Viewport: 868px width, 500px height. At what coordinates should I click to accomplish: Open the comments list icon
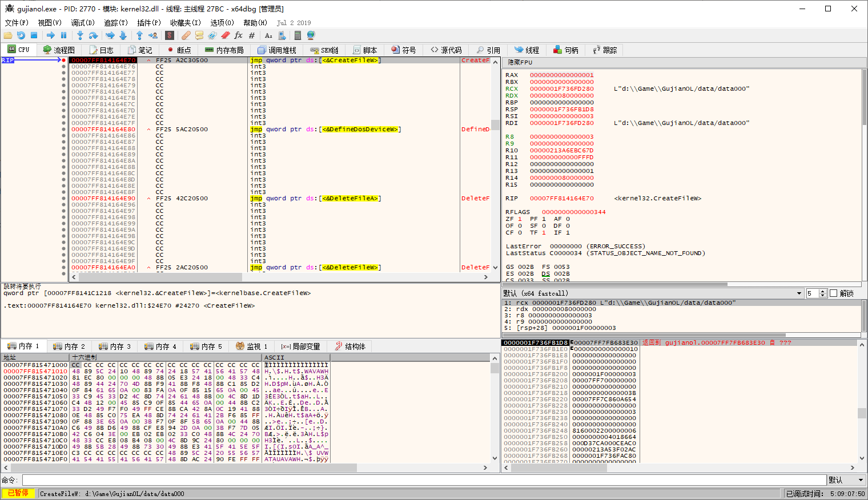(199, 35)
